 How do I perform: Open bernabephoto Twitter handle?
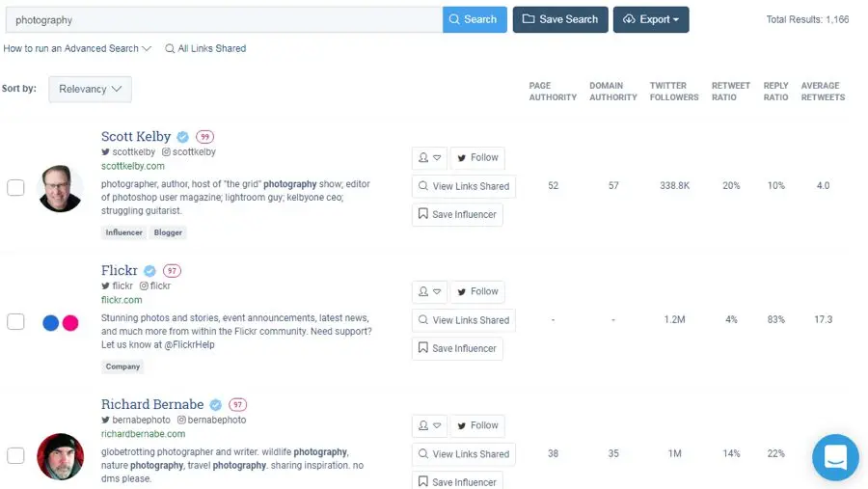tap(136, 420)
